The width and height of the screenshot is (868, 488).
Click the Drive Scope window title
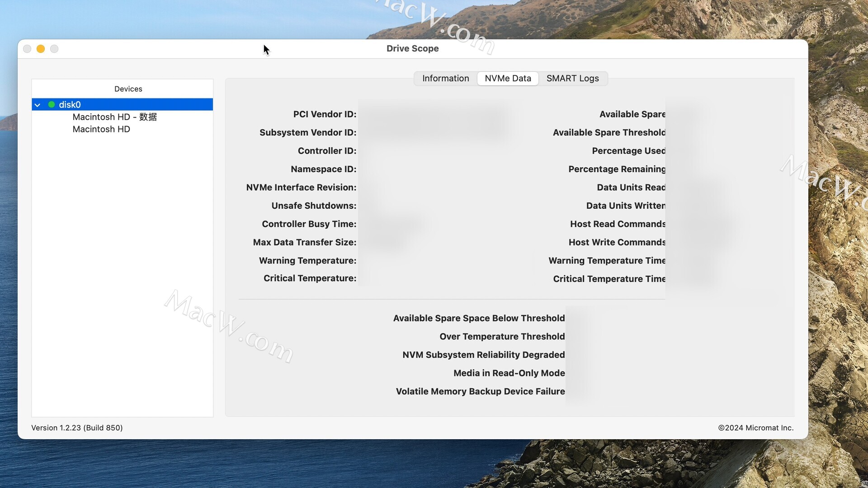[x=412, y=48]
